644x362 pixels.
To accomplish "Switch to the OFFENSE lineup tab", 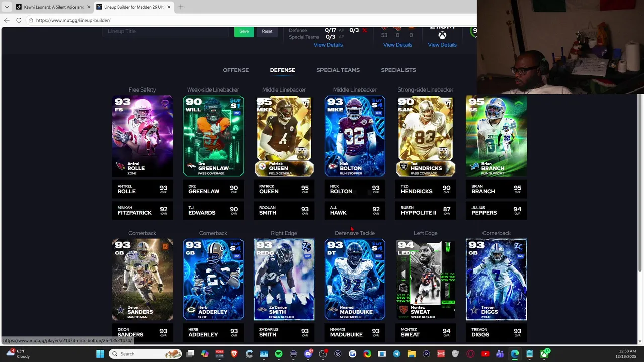I will (x=236, y=70).
